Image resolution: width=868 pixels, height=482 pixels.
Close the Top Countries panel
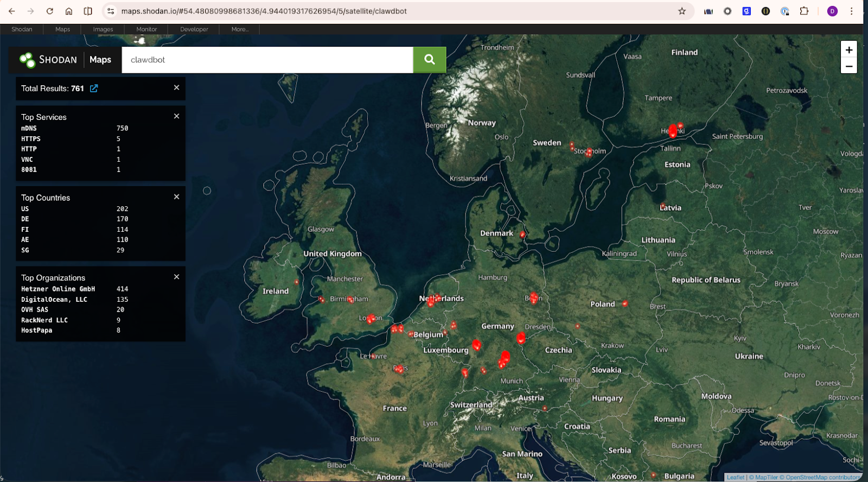(x=176, y=196)
